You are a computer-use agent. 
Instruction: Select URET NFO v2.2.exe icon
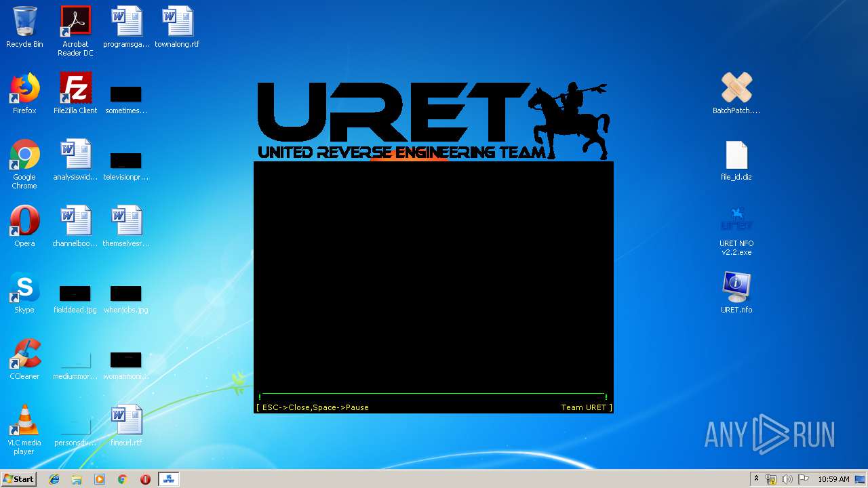point(736,230)
